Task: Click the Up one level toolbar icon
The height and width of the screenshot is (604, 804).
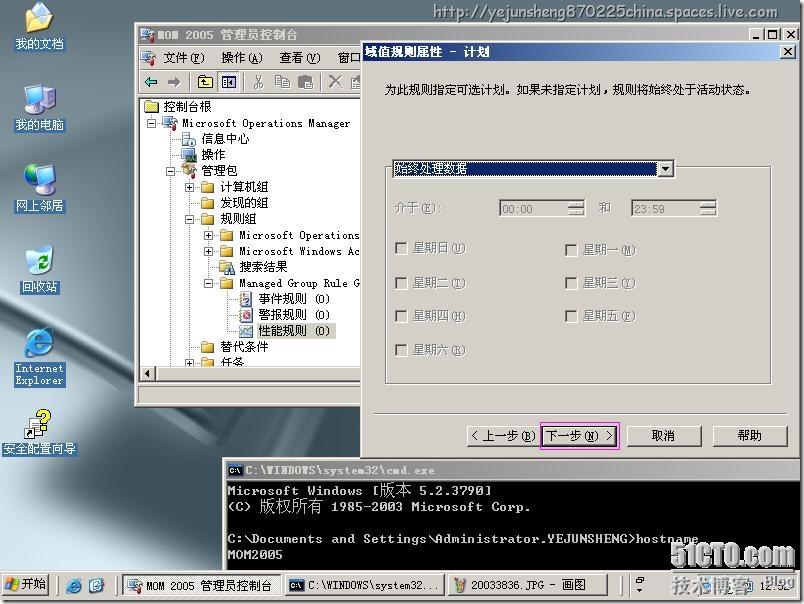Action: pyautogui.click(x=205, y=82)
